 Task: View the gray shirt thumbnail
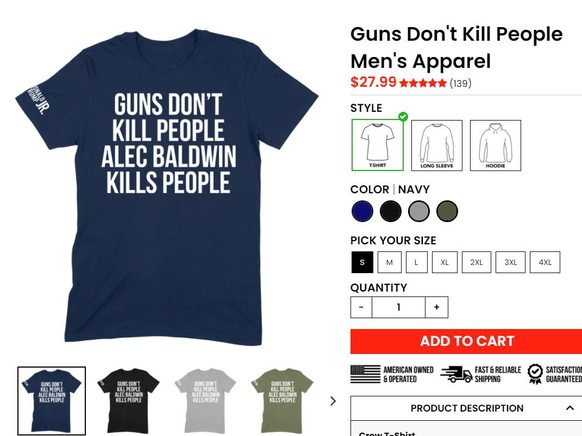tap(205, 401)
